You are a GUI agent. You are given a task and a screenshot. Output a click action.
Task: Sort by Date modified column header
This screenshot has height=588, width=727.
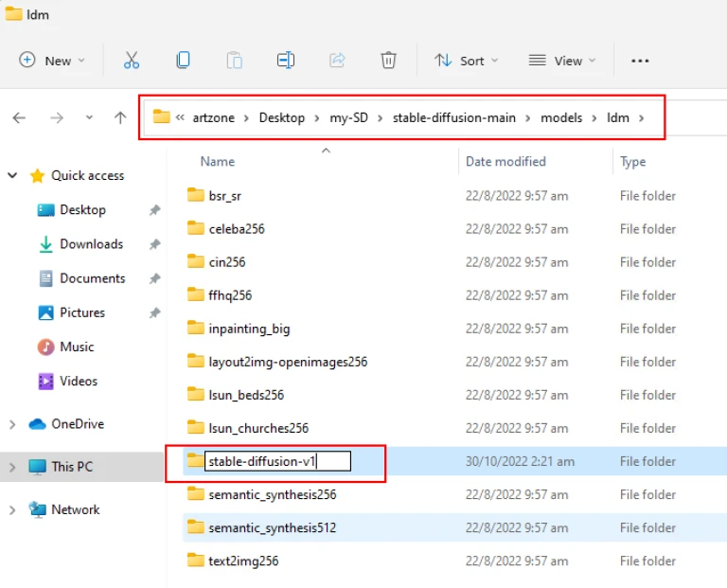(505, 161)
